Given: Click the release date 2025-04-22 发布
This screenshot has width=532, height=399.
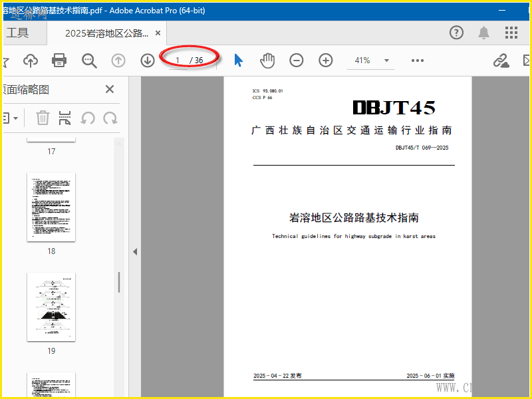Looking at the screenshot, I should click(x=277, y=376).
